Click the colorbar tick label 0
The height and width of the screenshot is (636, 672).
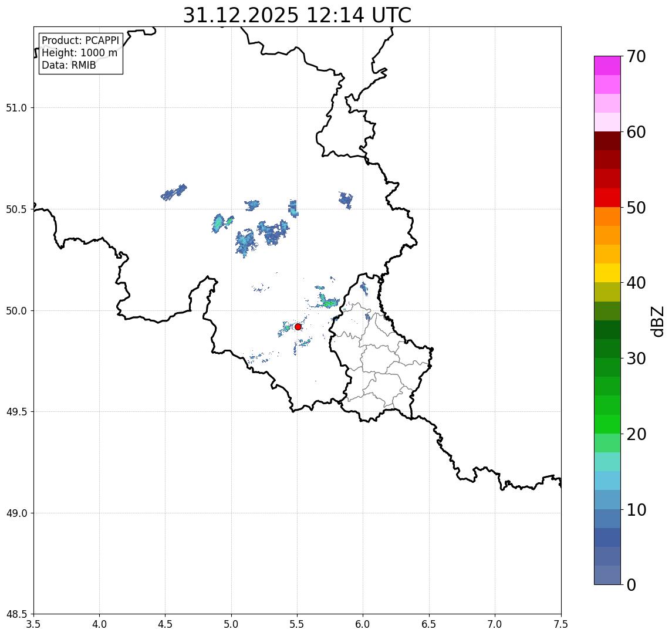(632, 584)
